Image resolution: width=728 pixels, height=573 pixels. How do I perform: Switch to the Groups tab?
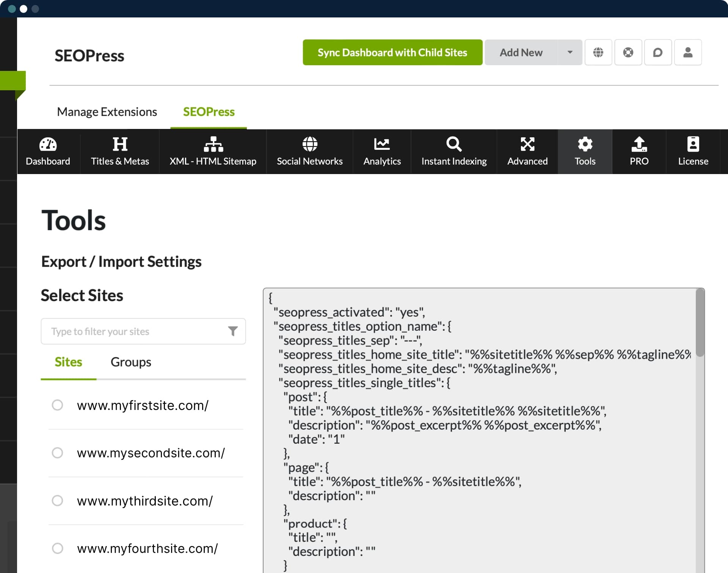tap(131, 361)
